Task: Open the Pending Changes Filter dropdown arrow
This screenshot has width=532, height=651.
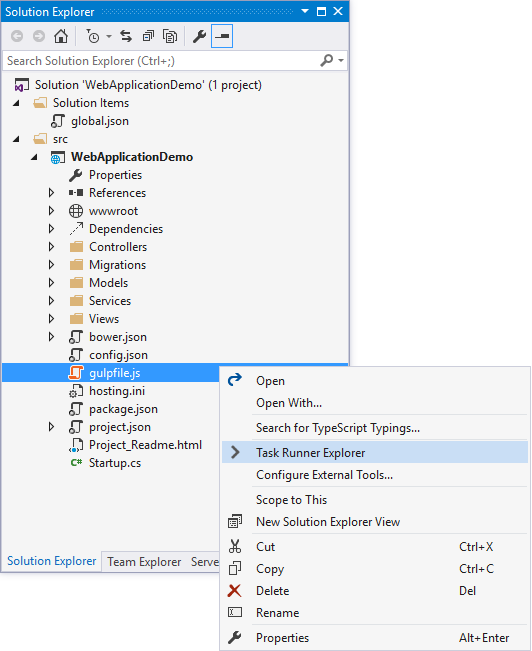Action: [109, 37]
